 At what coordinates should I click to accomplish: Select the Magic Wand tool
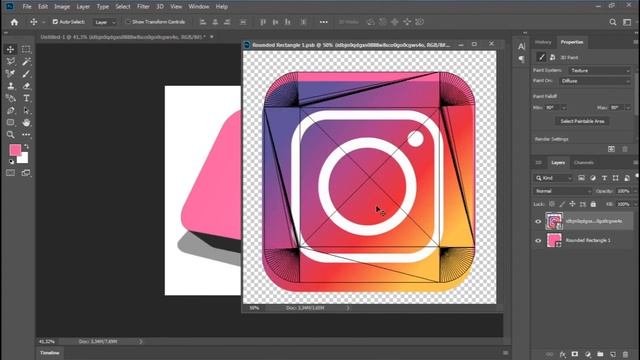26,62
